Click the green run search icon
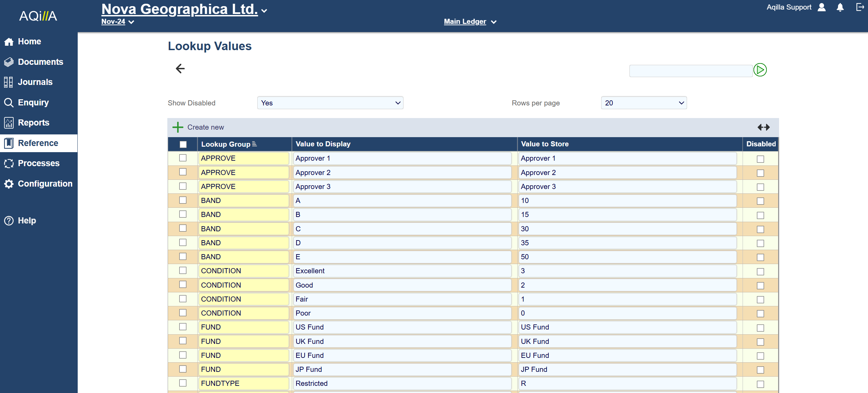 point(760,70)
